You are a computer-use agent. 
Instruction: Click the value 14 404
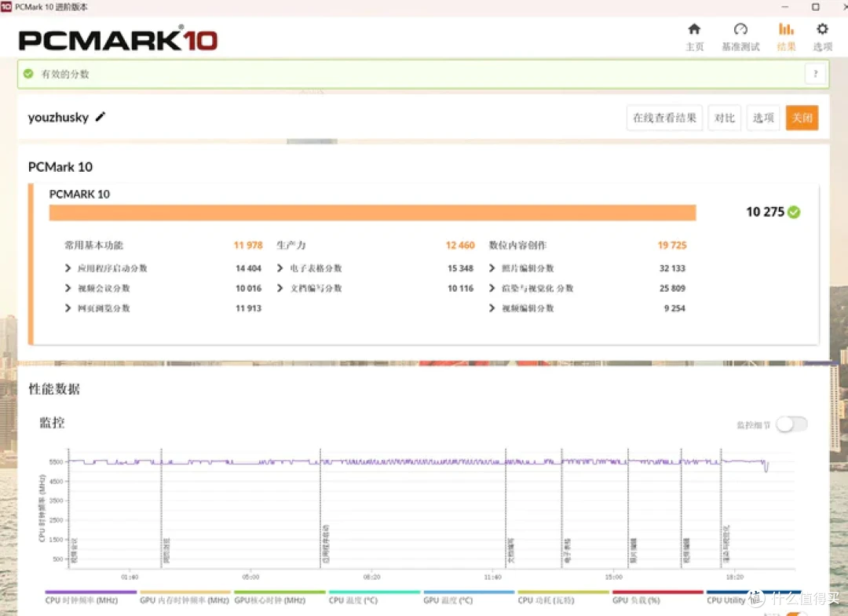point(248,268)
